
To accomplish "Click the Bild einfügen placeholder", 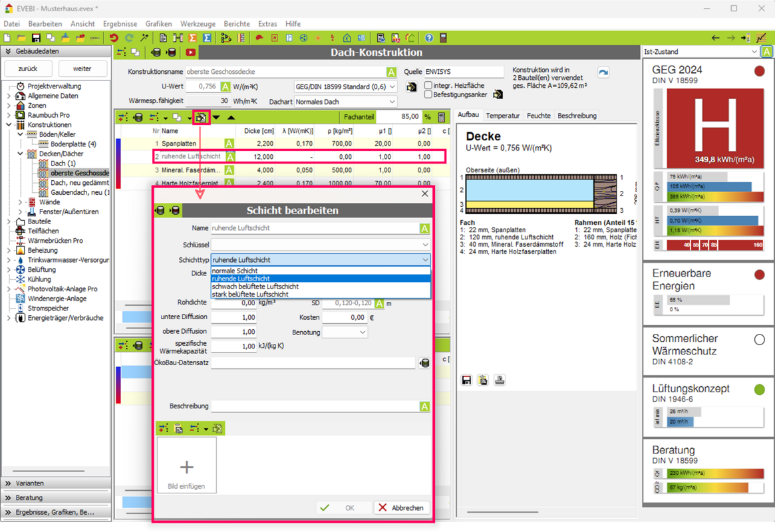I will (x=186, y=473).
